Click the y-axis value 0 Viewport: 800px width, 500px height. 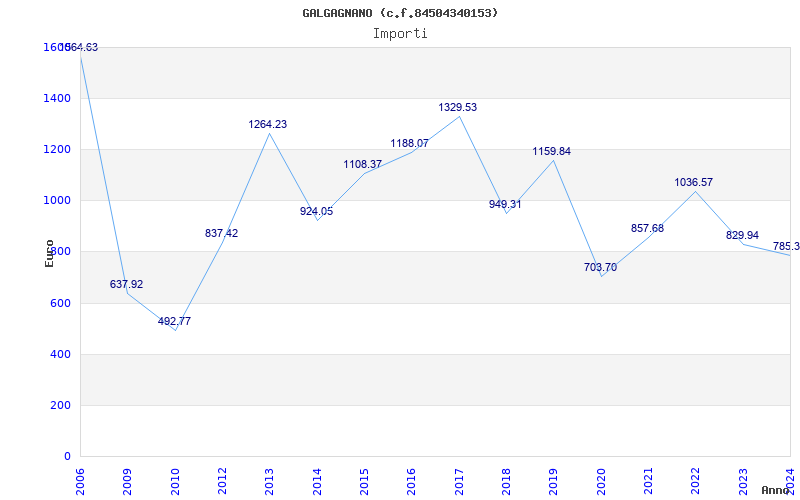67,456
